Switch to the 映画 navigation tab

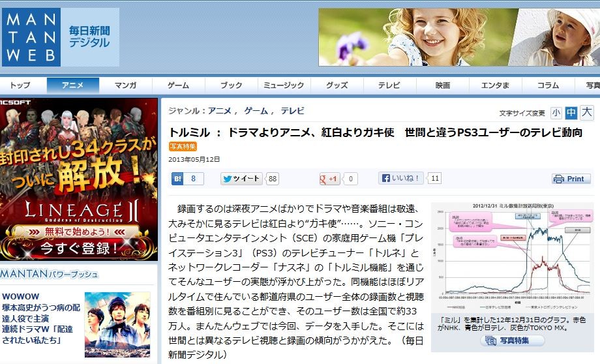point(442,85)
